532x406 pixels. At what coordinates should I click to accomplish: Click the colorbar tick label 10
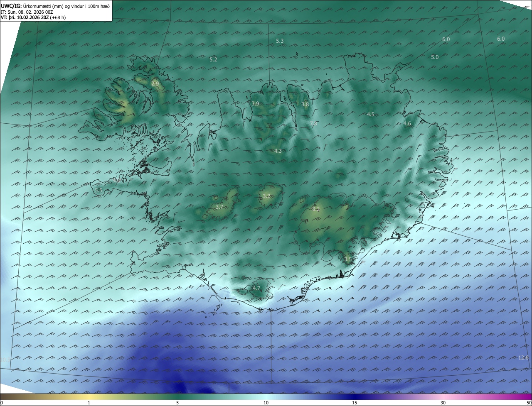tap(266, 403)
